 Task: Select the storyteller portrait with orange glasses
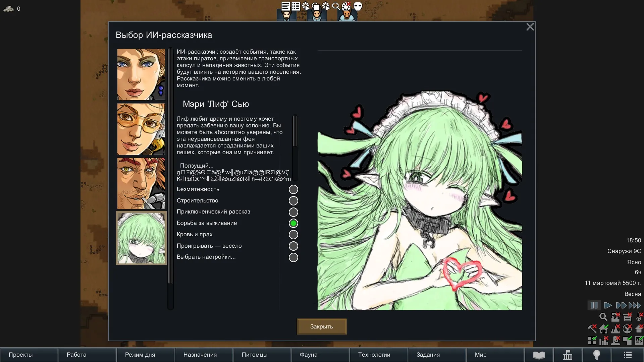click(x=141, y=129)
